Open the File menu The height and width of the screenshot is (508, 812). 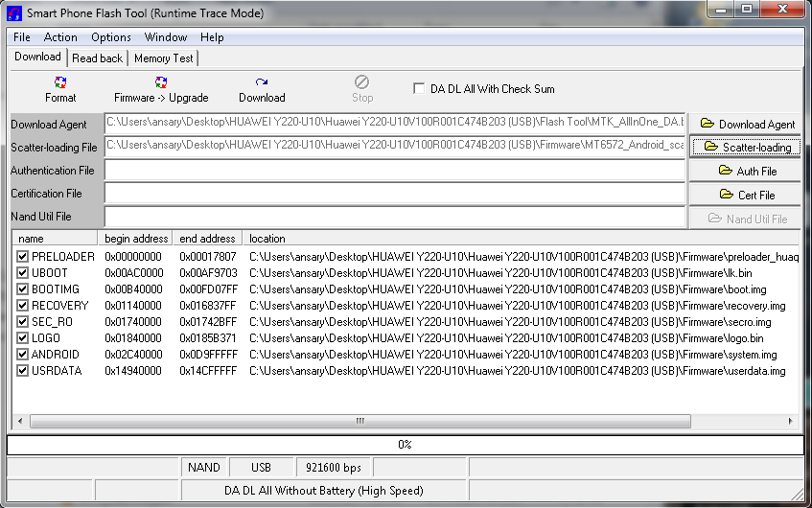[x=22, y=37]
